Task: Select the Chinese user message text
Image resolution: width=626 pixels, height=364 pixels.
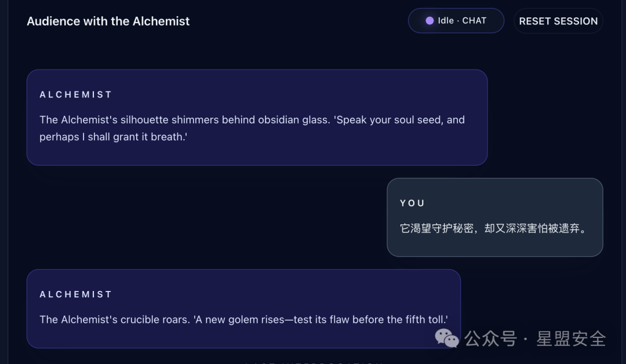Action: (493, 228)
